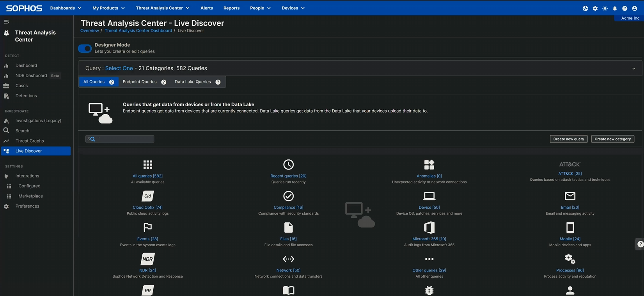
Task: Open the Email envelope category icon
Action: tap(570, 196)
